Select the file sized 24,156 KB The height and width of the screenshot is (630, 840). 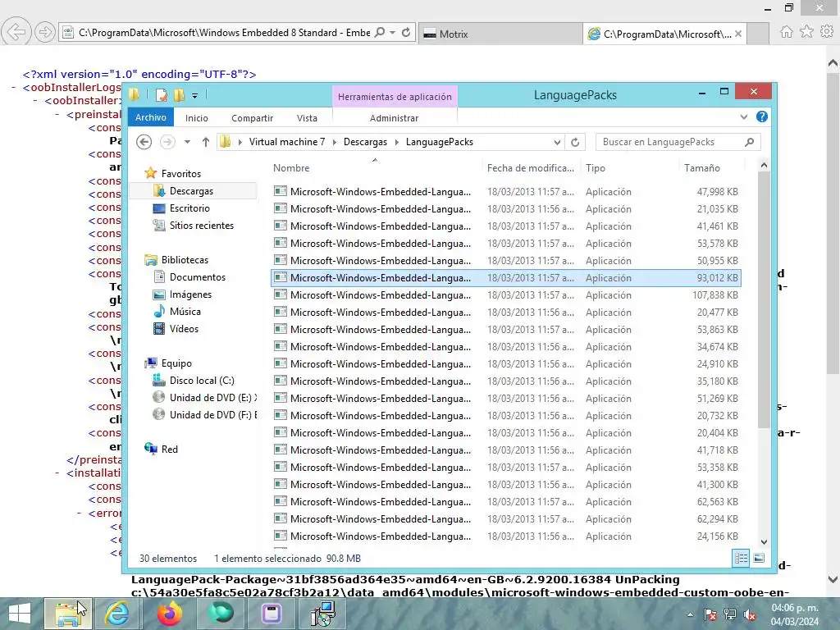click(x=505, y=536)
